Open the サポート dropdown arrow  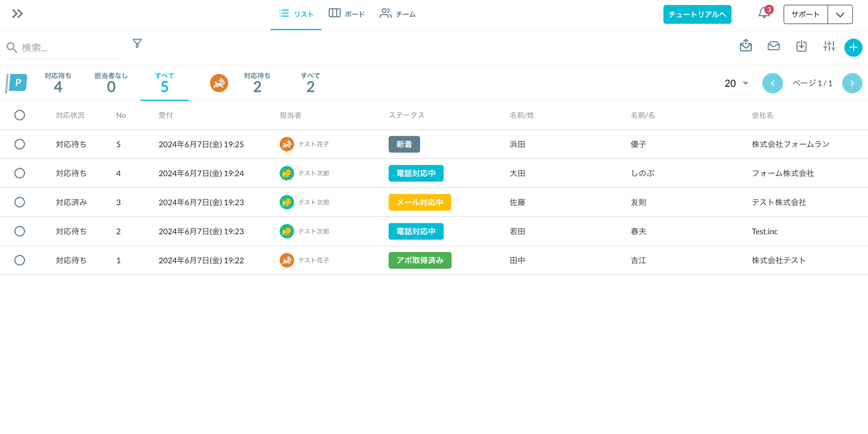coord(840,14)
